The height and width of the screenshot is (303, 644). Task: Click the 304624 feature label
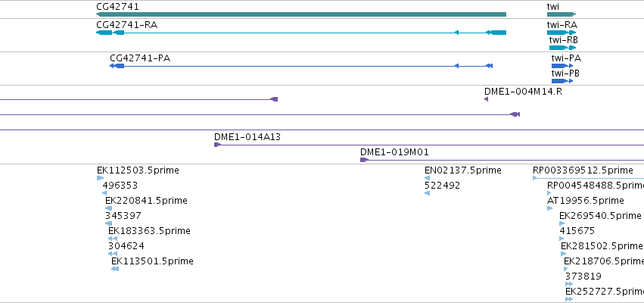(126, 246)
